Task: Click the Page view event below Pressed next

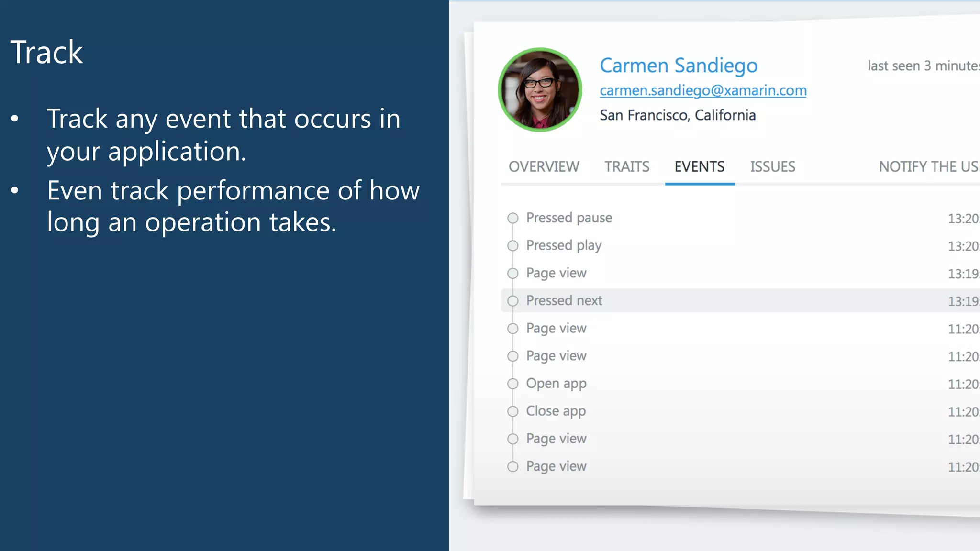Action: (741, 329)
